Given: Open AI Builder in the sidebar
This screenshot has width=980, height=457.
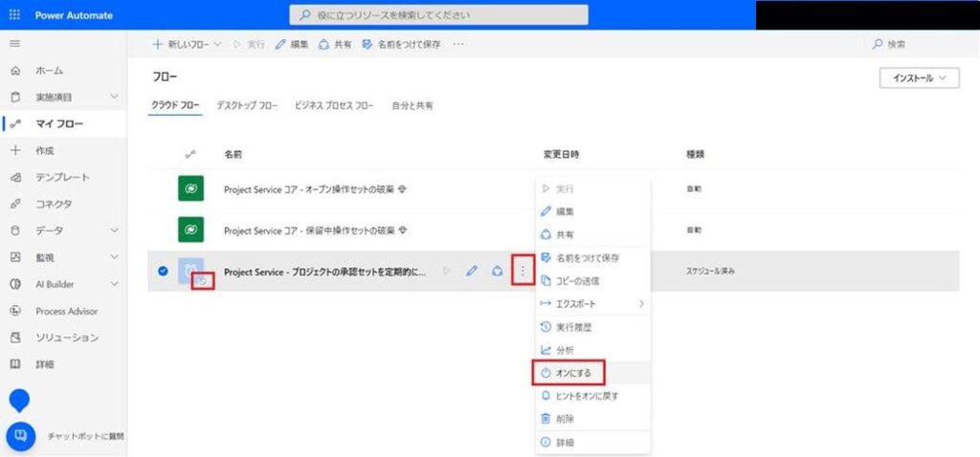Looking at the screenshot, I should click(x=55, y=284).
